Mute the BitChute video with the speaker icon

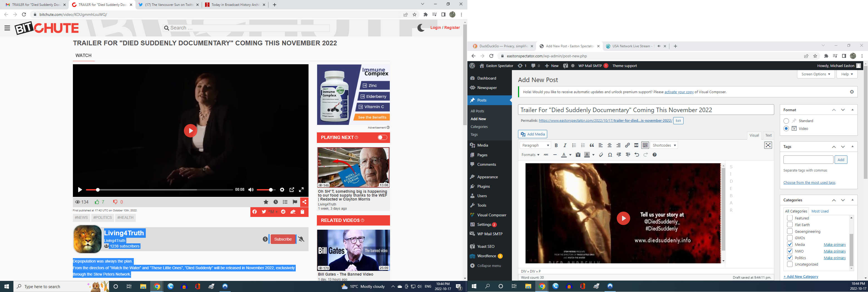pos(251,190)
